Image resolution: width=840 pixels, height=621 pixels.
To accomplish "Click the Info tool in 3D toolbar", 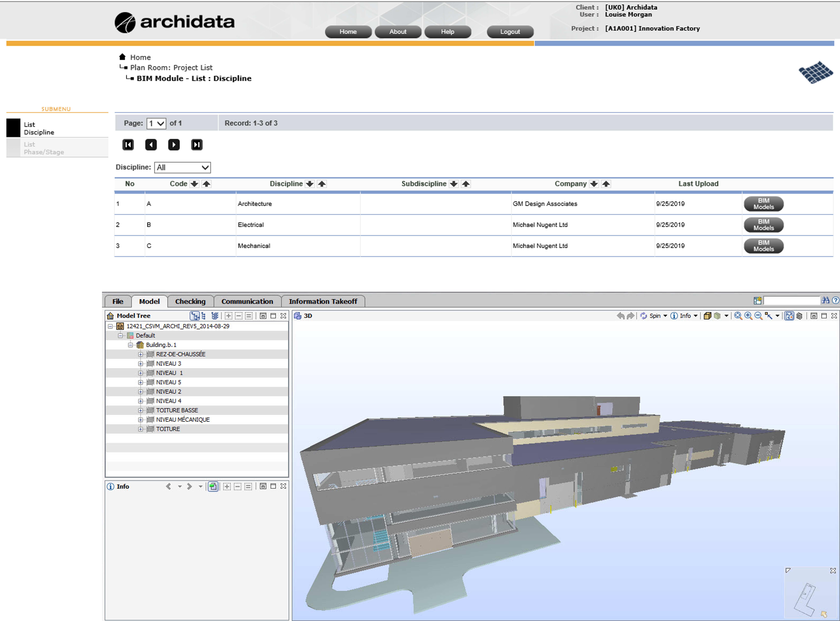I will 681,316.
